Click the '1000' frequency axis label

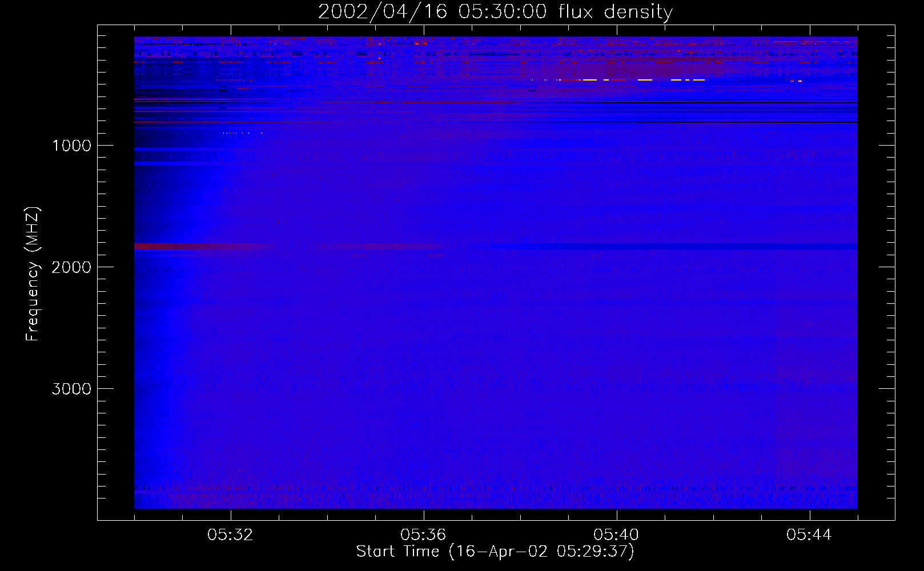pos(71,146)
